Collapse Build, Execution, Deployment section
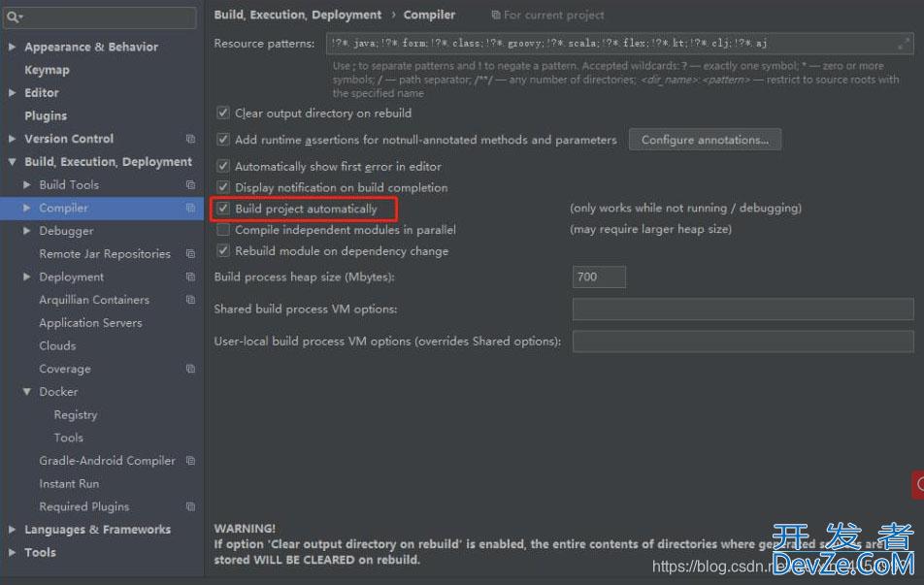This screenshot has height=585, width=924. point(12,161)
